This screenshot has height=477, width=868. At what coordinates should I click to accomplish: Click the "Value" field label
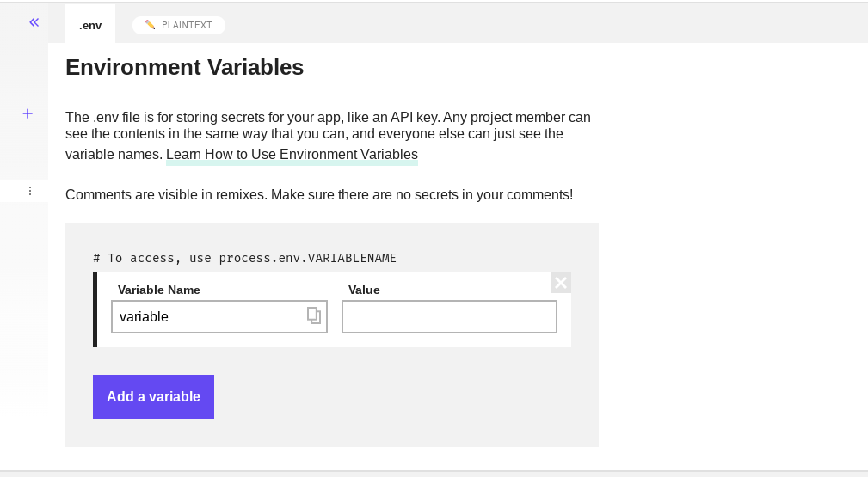pos(364,290)
